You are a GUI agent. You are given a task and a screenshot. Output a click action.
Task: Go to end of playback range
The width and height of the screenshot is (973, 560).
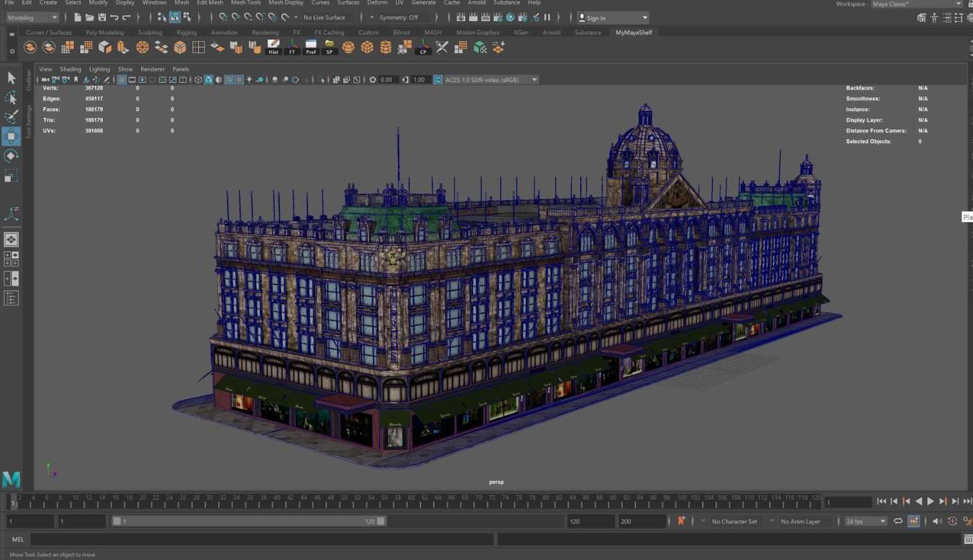point(967,501)
